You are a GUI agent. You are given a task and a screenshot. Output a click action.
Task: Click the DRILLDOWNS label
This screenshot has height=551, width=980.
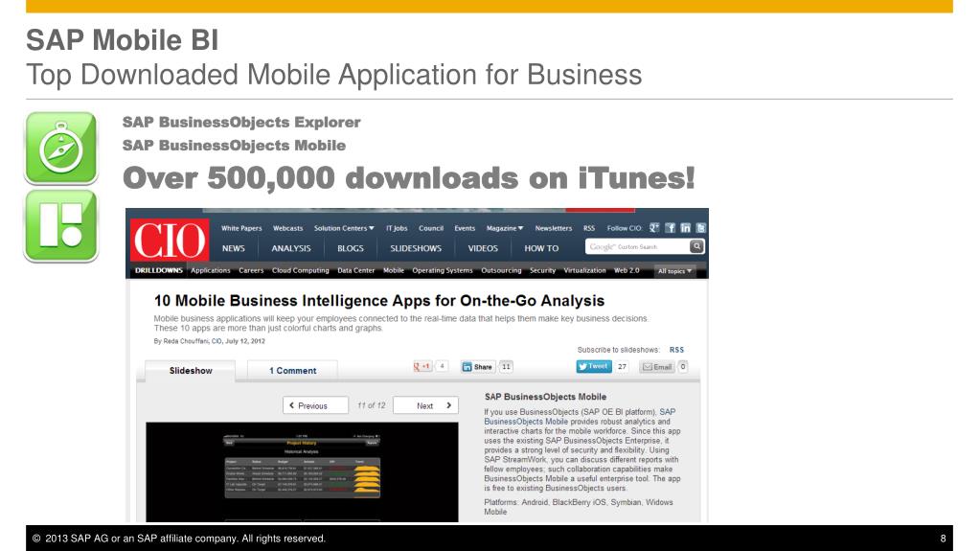coord(159,271)
